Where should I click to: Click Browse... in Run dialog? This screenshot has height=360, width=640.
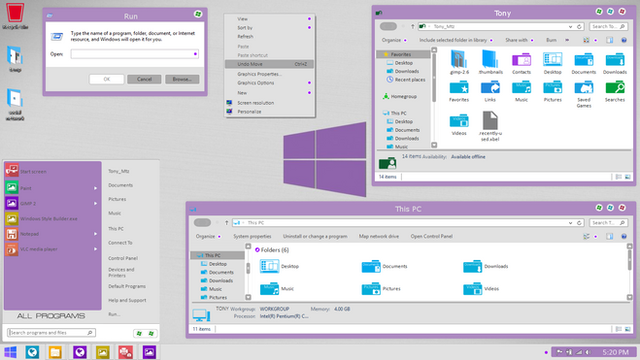182,79
